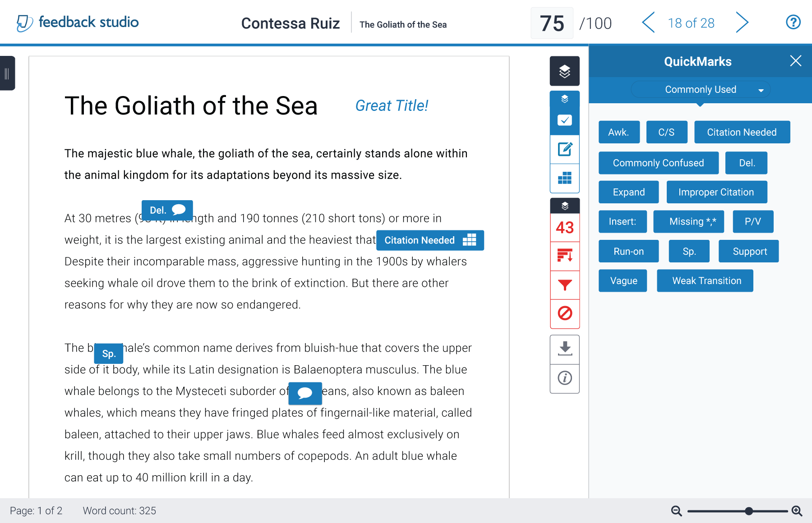Viewport: 812px width, 523px height.
Task: Click the 75 grade score field
Action: pyautogui.click(x=552, y=23)
